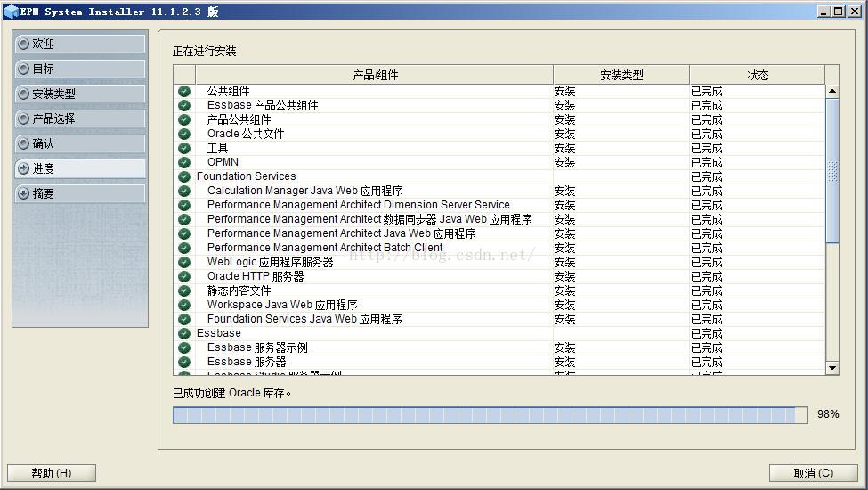Click check icon beside Essbase 服务器

pos(184,362)
